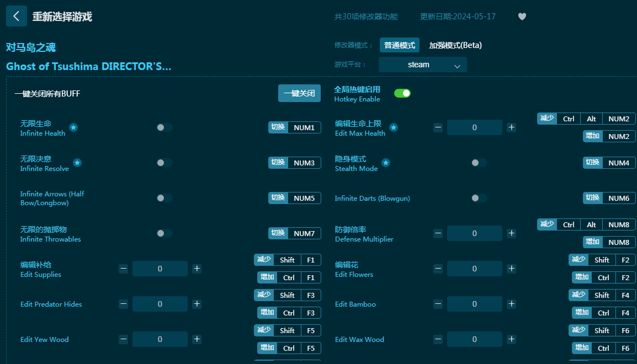This screenshot has height=364, width=637.
Task: Click the back arrow icon
Action: point(16,16)
